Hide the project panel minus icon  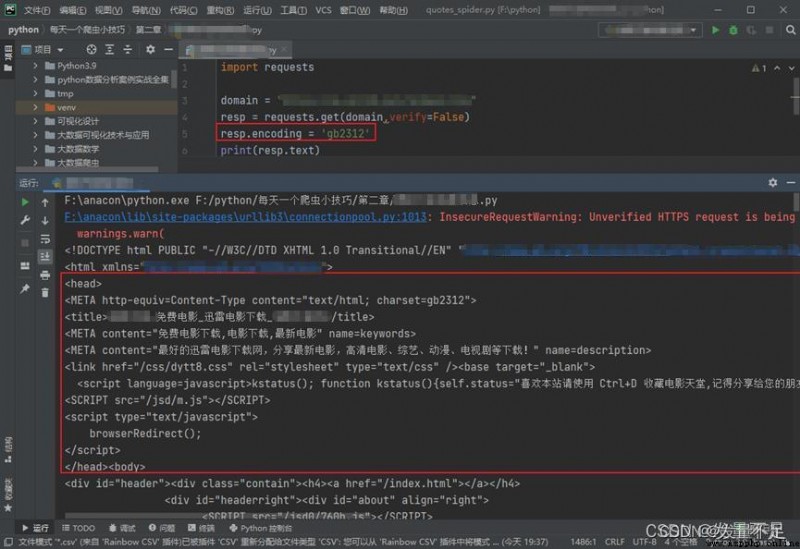(168, 49)
